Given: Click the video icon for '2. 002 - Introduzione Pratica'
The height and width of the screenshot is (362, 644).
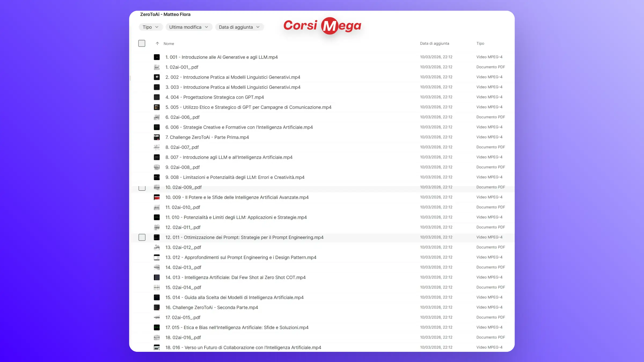Looking at the screenshot, I should (157, 77).
